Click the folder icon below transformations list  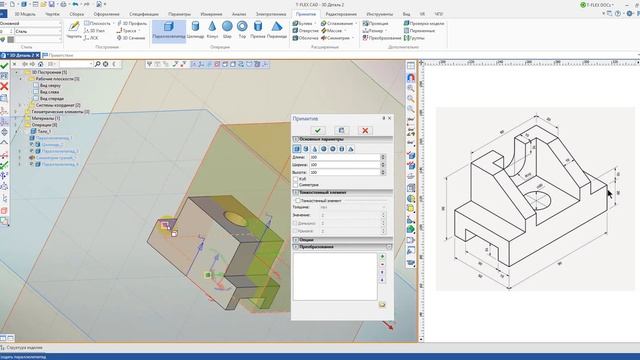382,304
